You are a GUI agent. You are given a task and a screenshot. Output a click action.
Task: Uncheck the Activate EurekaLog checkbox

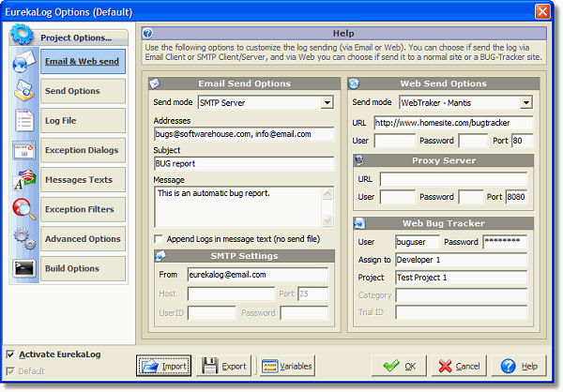(10, 354)
